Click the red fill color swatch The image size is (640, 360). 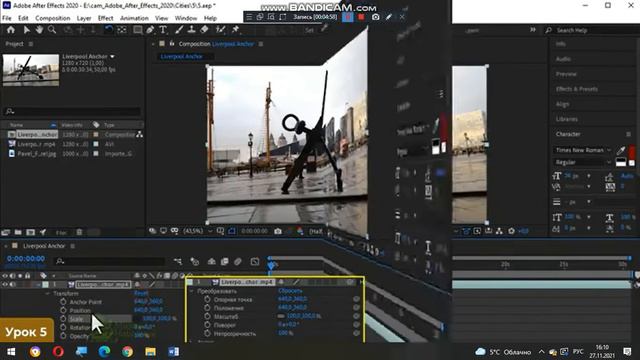point(632,151)
